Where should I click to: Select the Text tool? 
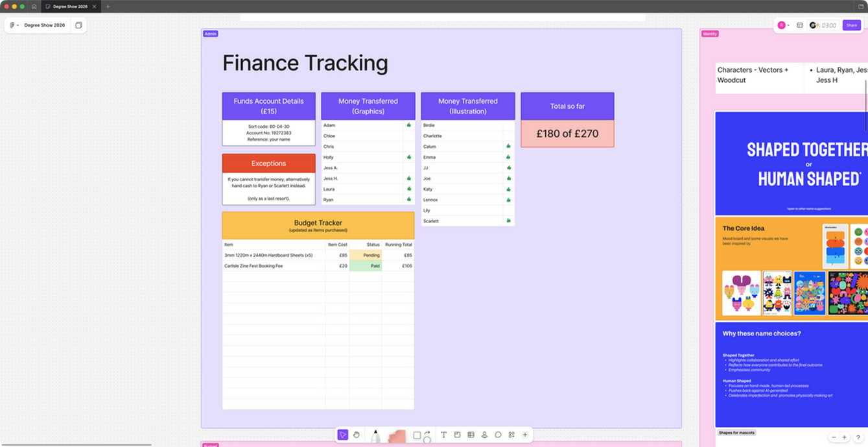[x=443, y=435]
